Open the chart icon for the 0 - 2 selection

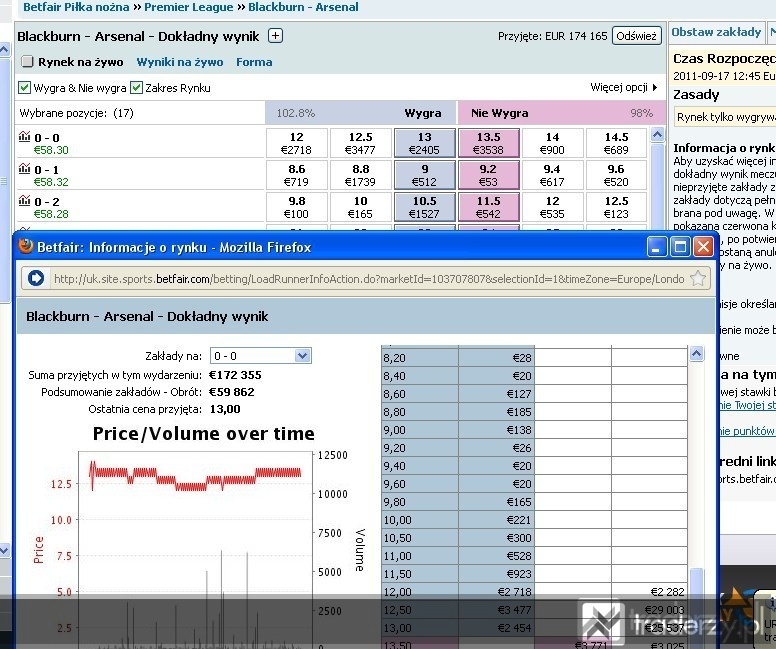point(24,201)
